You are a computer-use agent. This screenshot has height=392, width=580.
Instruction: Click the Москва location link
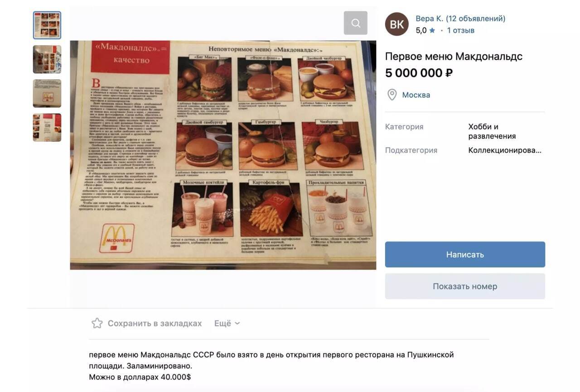416,95
